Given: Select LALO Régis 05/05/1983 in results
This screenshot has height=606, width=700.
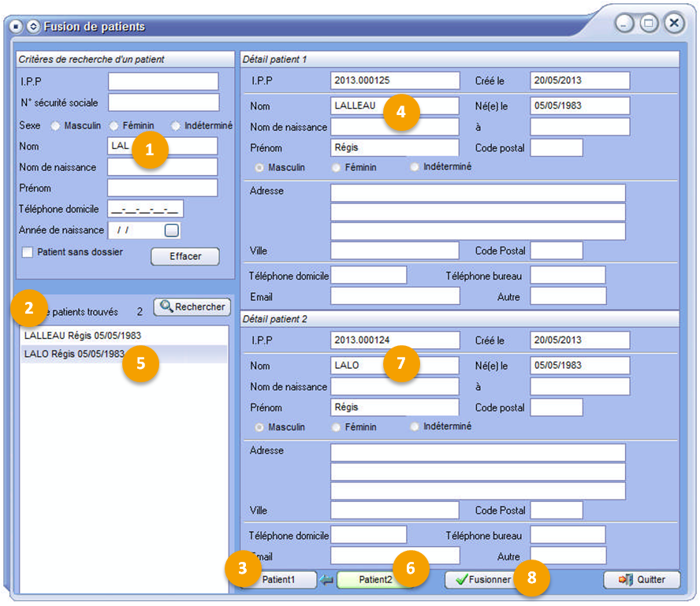Looking at the screenshot, I should (x=74, y=354).
